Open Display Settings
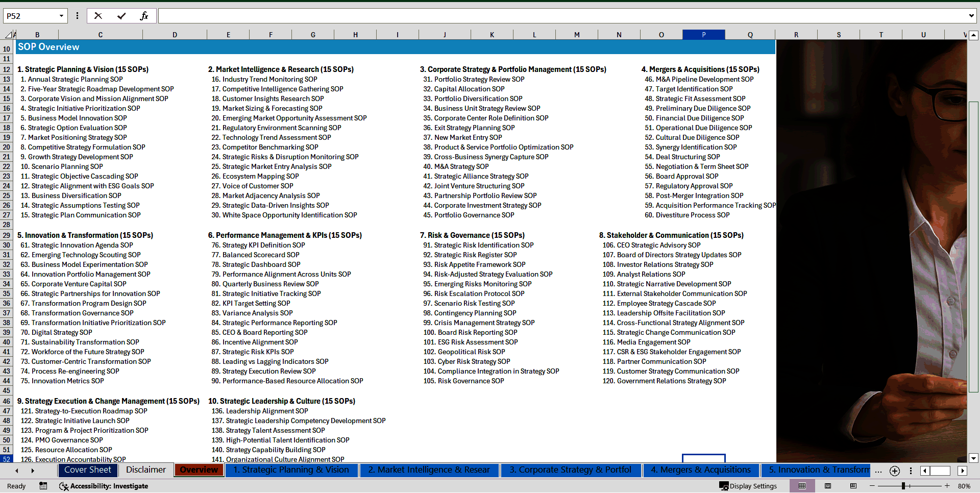This screenshot has width=980, height=493. (x=748, y=486)
